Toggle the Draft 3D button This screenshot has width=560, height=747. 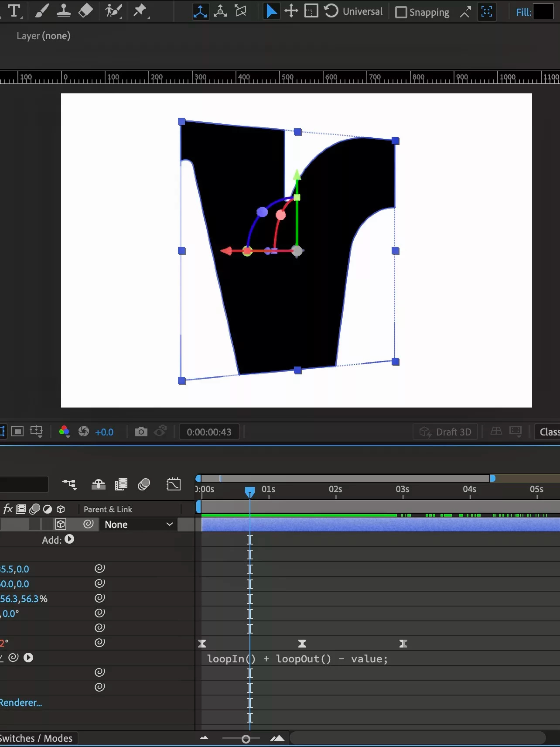coord(445,432)
